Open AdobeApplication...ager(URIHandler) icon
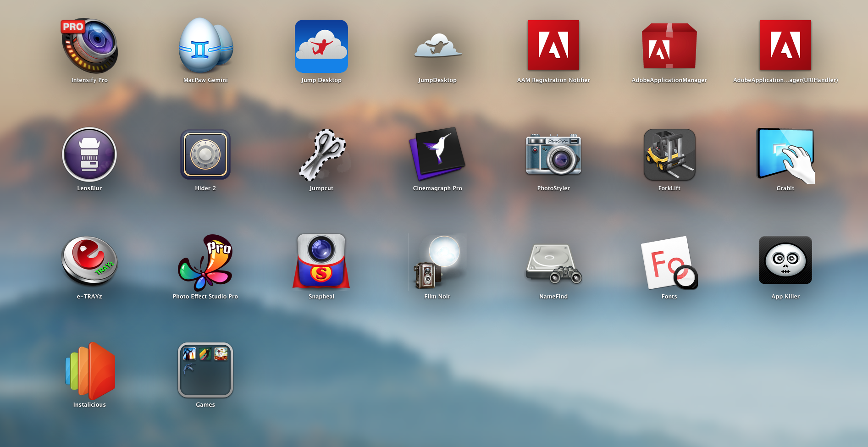This screenshot has width=868, height=447. [x=785, y=45]
